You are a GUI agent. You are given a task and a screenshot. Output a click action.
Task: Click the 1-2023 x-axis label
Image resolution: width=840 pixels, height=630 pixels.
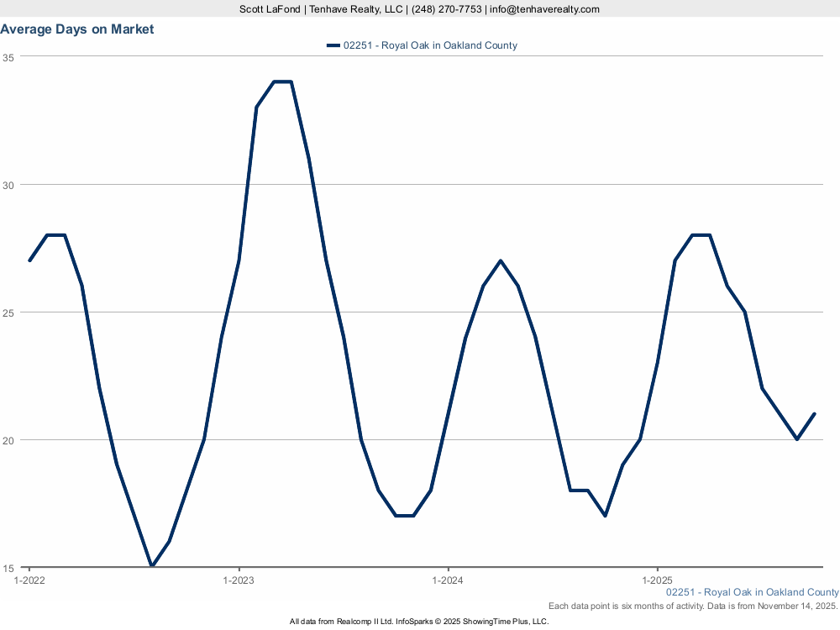click(239, 580)
